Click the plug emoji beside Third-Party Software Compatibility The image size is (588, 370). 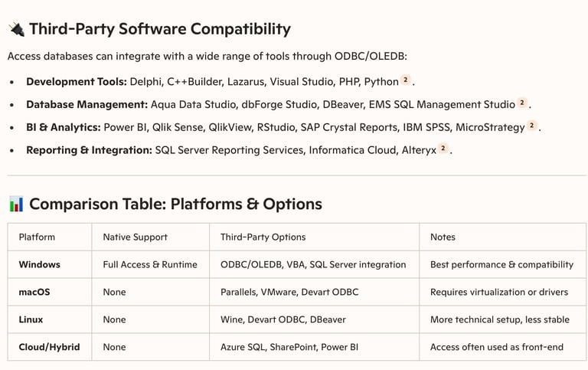16,29
